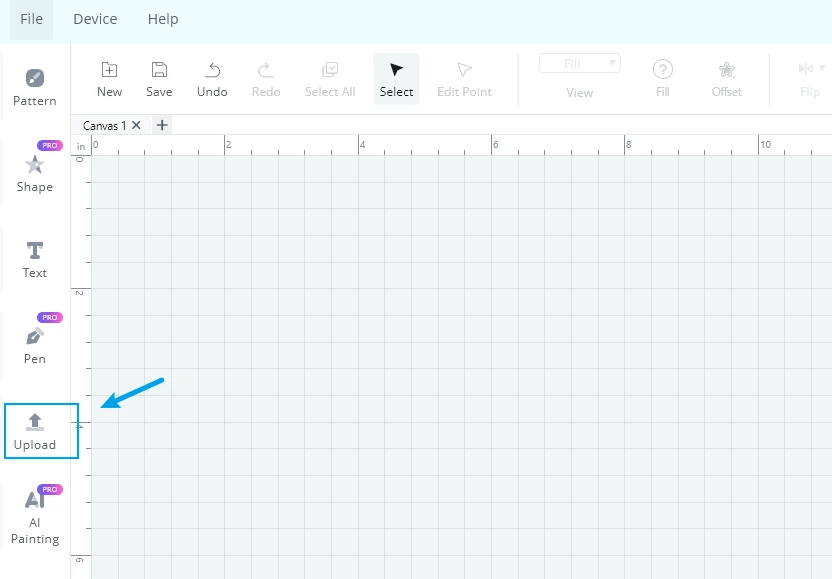Switch to the Canvas 1 tab
Viewport: 832px width, 579px height.
(104, 126)
